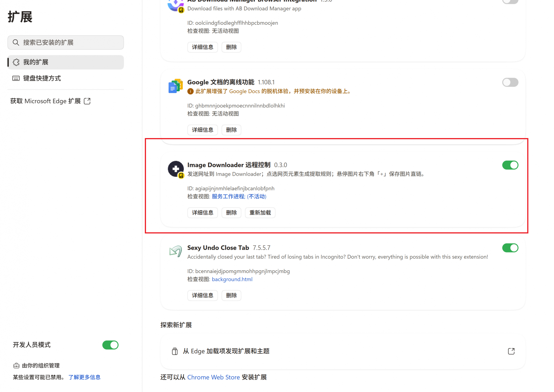Click the Sexy Undo Close Tab title
The width and height of the screenshot is (554, 392).
coord(218,248)
